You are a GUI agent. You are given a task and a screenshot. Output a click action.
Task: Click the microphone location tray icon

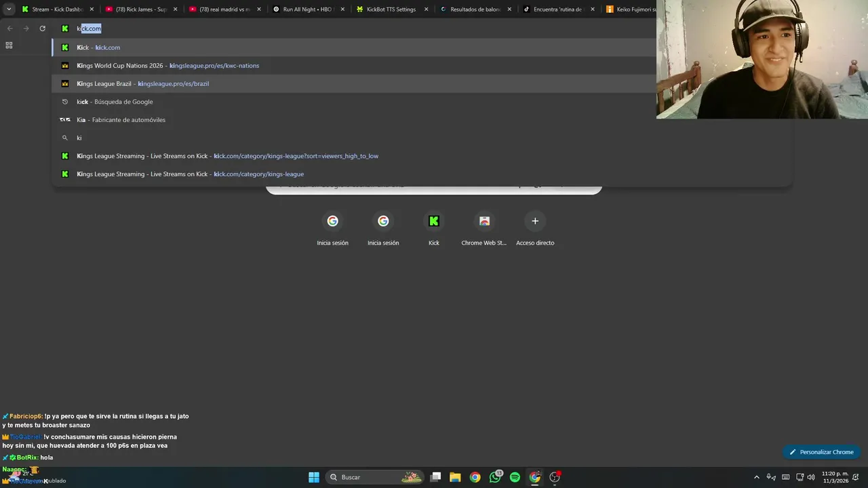(771, 477)
